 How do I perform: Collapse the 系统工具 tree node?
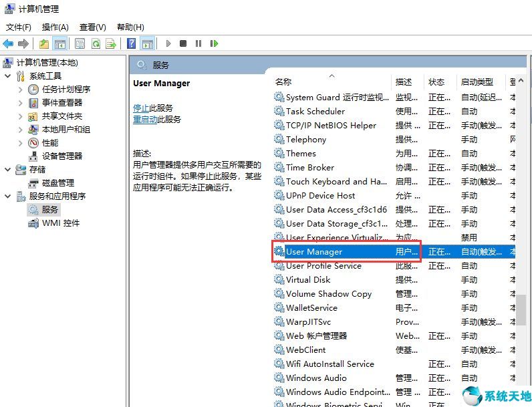tap(8, 76)
